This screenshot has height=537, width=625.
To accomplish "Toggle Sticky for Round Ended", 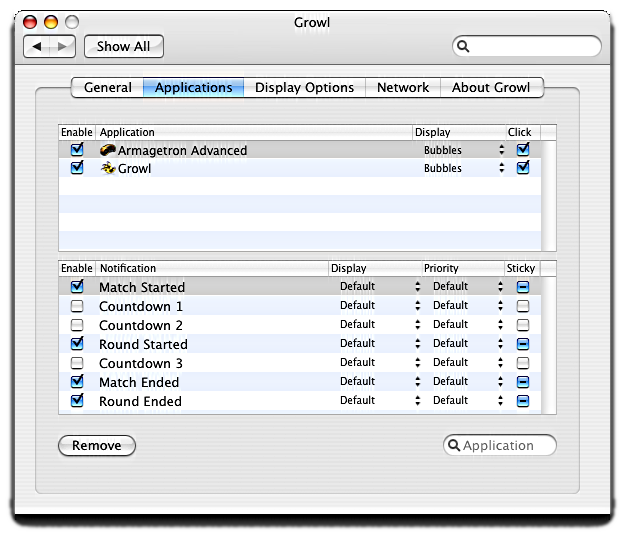I will [523, 401].
